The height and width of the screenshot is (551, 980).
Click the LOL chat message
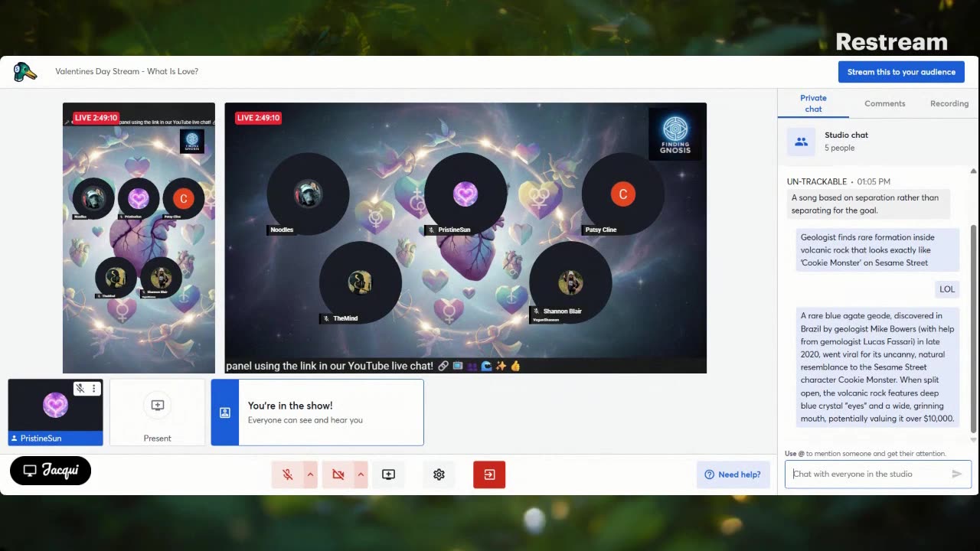pos(947,289)
